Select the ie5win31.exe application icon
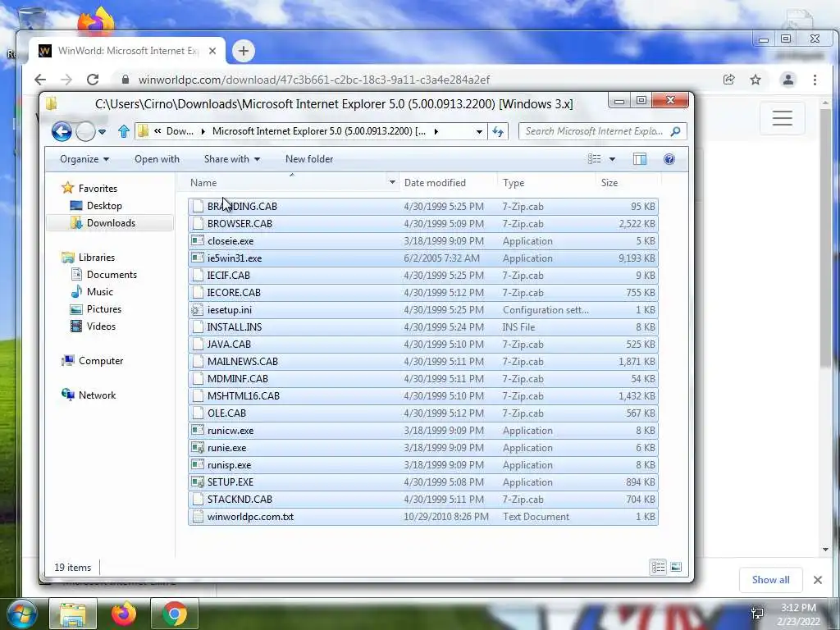 [198, 258]
